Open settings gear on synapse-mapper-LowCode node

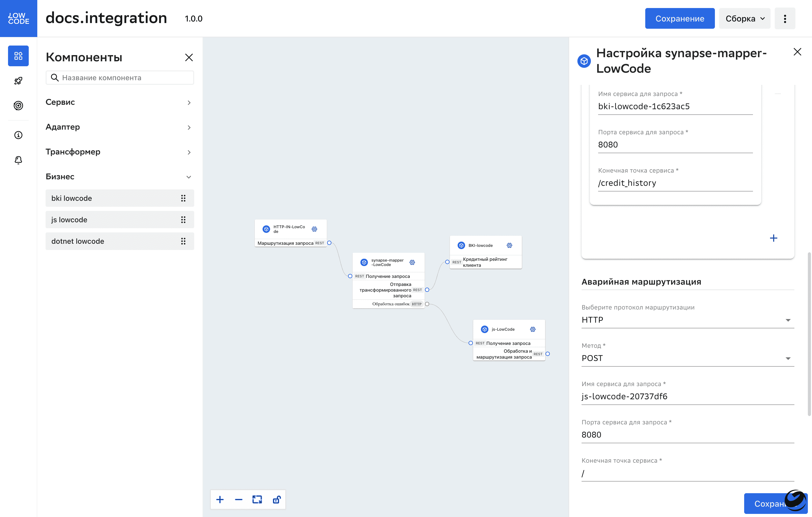pos(412,262)
